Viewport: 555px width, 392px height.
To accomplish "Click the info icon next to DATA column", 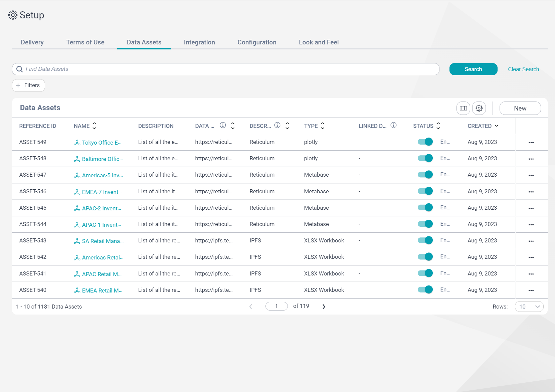I will coord(223,125).
